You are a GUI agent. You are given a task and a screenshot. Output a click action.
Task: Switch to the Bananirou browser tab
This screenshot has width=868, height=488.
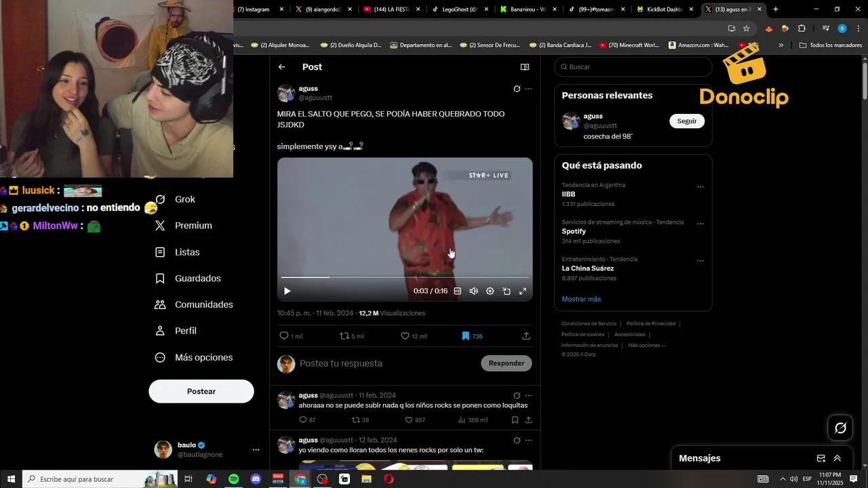coord(528,9)
